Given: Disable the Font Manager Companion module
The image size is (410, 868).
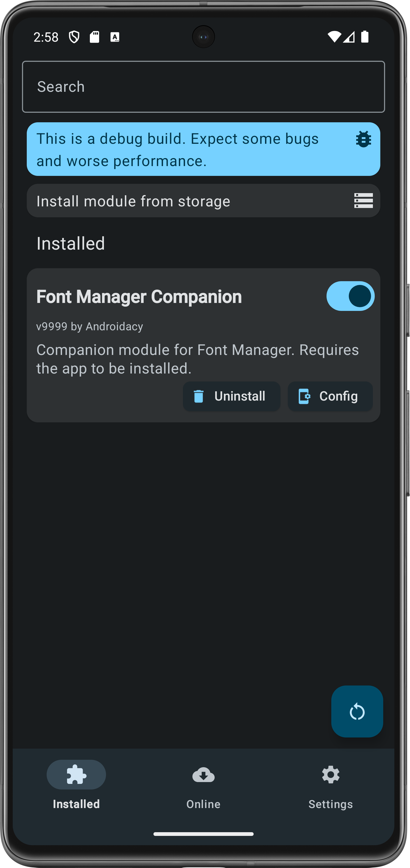Looking at the screenshot, I should click(x=350, y=296).
